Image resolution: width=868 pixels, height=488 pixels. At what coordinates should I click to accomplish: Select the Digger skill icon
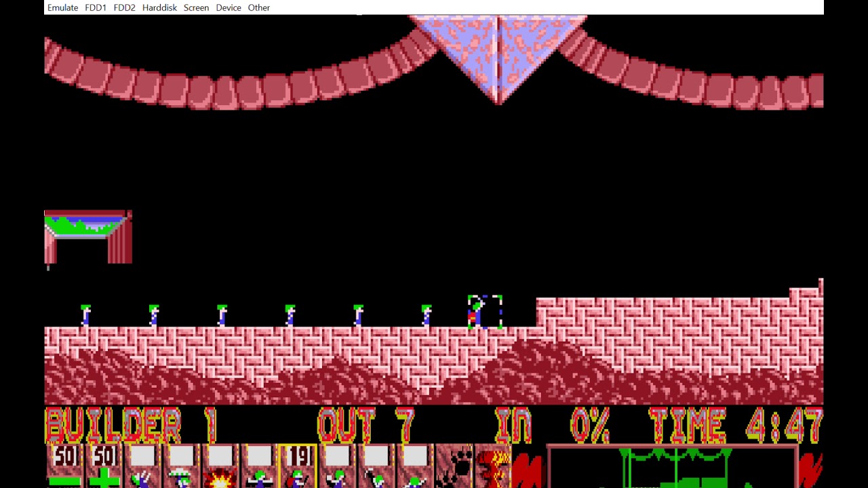tap(415, 466)
